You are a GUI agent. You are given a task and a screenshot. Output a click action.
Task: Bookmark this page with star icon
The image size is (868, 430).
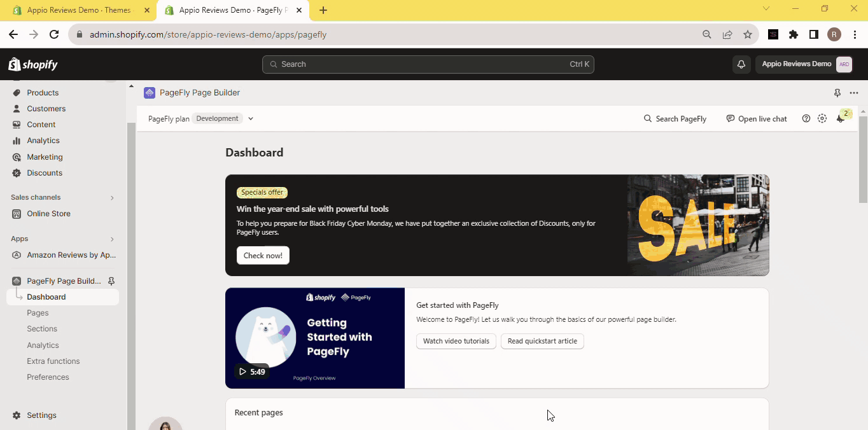(x=748, y=34)
